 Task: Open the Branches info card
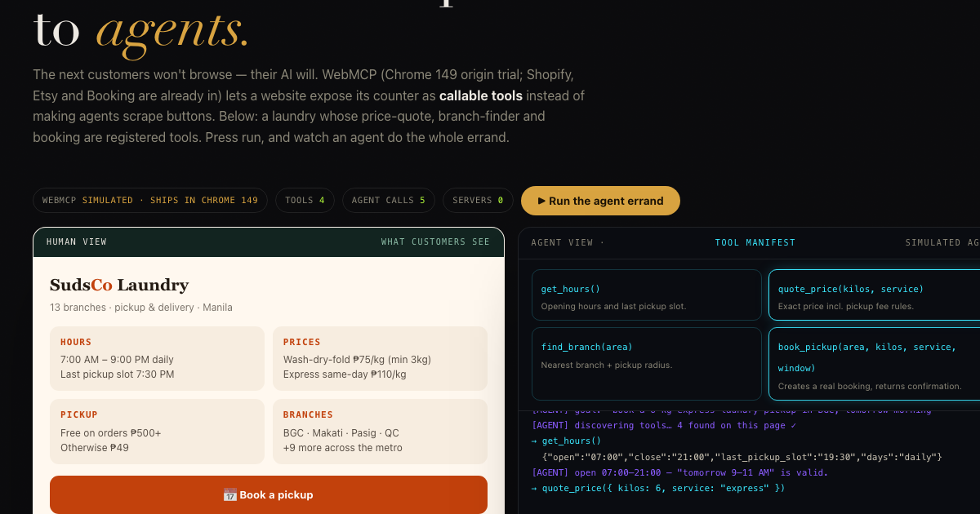coord(380,431)
